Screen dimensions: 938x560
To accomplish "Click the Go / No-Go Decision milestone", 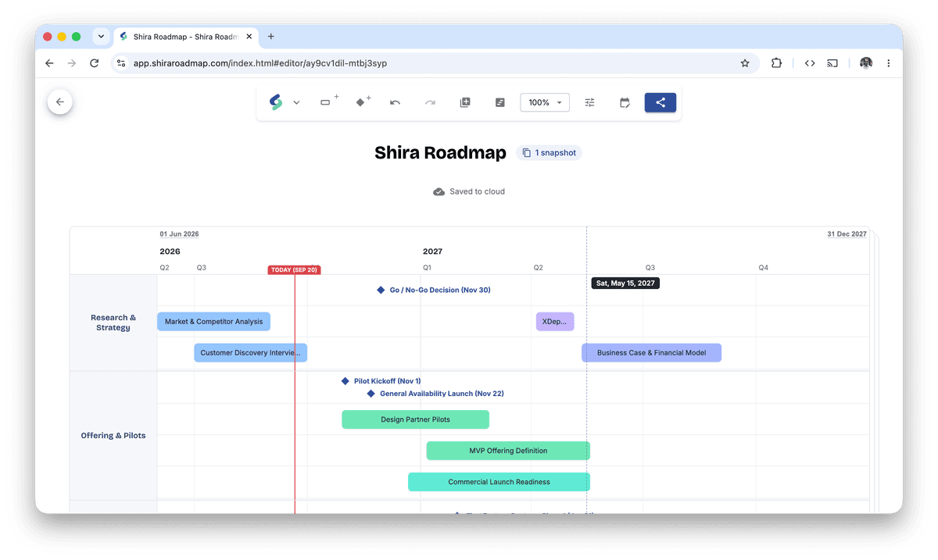I will 433,290.
